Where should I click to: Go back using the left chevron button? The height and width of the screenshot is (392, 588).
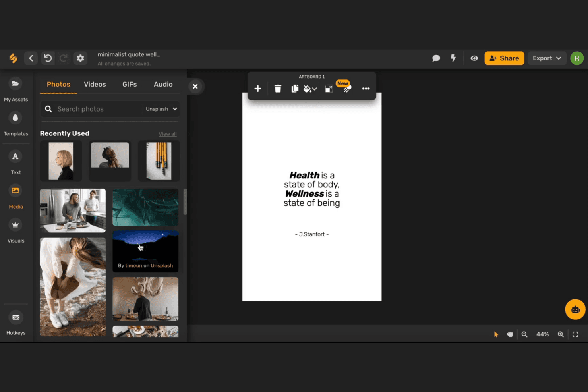click(x=31, y=58)
